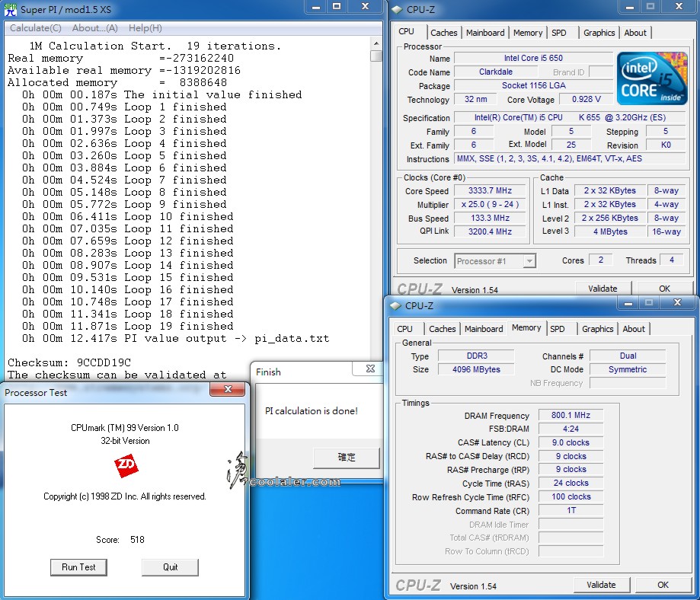Click the memory Type value DDR3
700x600 pixels.
click(x=476, y=356)
